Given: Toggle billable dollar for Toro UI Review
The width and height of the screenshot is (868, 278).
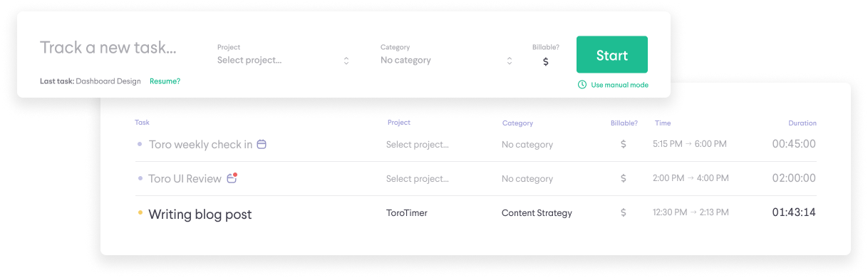Looking at the screenshot, I should [624, 178].
